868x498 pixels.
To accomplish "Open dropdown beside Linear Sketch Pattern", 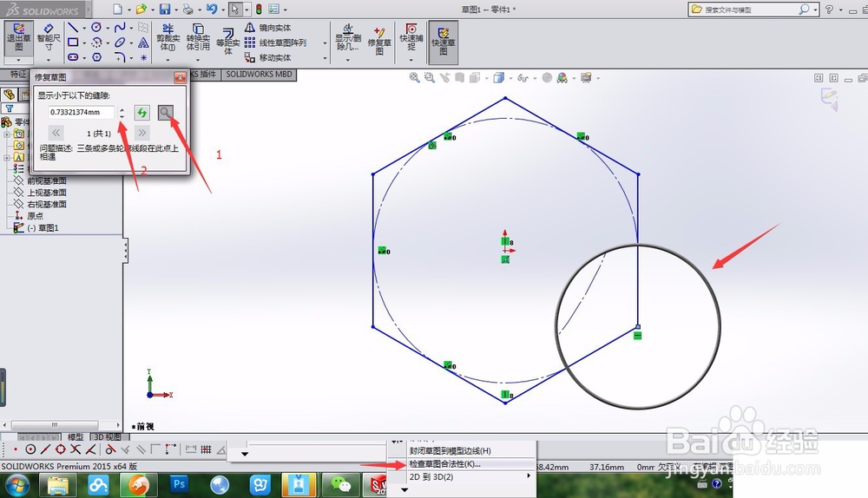I will (x=325, y=43).
